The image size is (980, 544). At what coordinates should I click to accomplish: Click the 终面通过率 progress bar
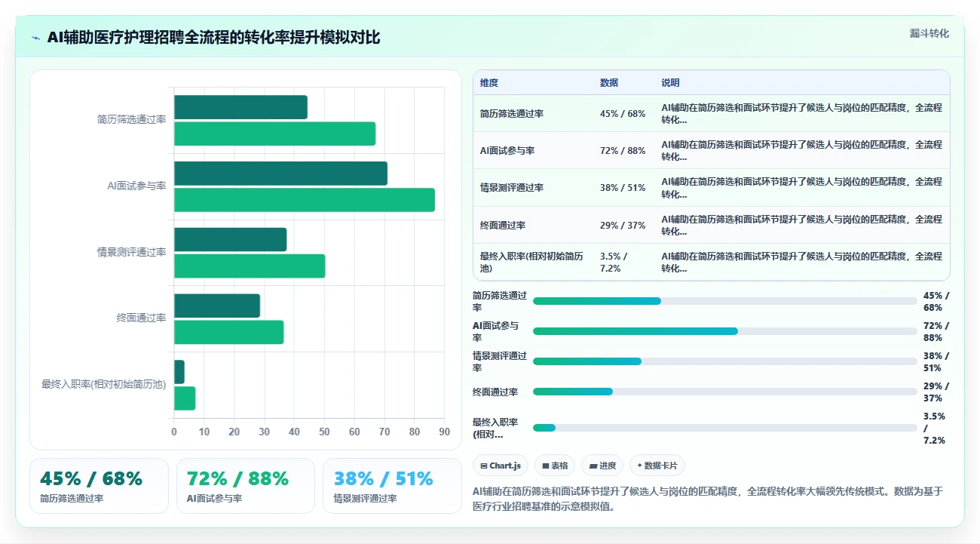tap(724, 392)
